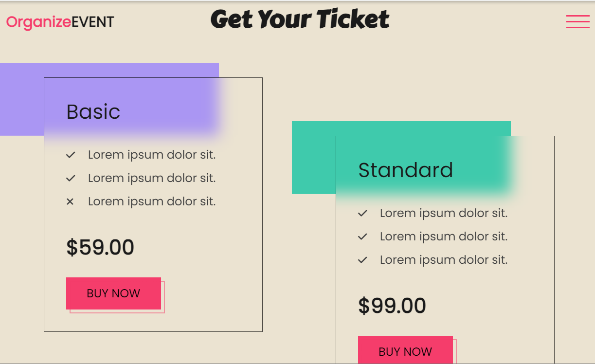Open the hamburger menu icon
The width and height of the screenshot is (595, 364).
tap(577, 22)
